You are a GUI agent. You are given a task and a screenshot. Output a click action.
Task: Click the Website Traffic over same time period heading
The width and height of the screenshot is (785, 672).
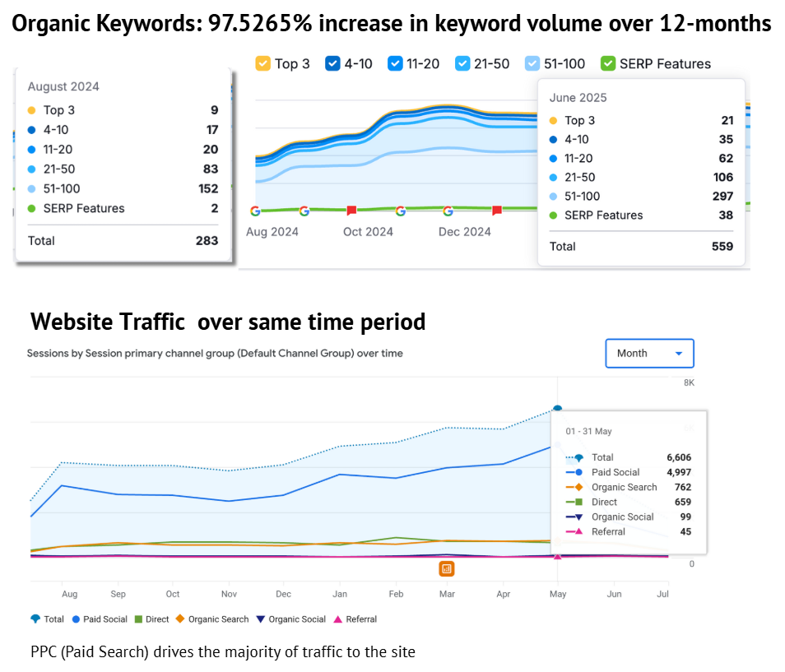pos(228,322)
